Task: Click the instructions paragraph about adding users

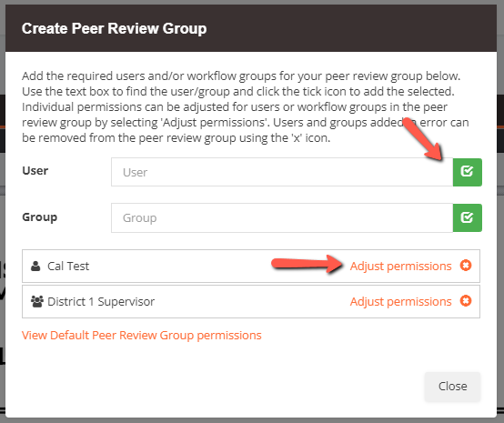Action: (x=246, y=106)
